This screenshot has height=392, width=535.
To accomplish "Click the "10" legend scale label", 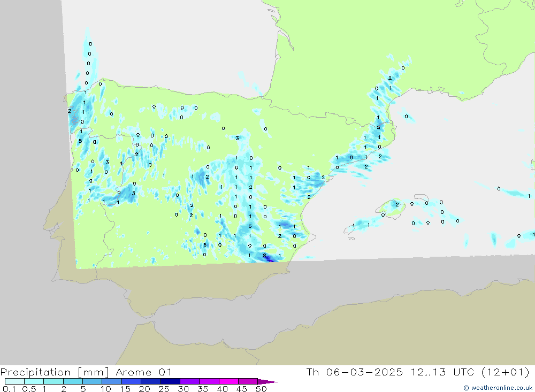I will point(106,389).
